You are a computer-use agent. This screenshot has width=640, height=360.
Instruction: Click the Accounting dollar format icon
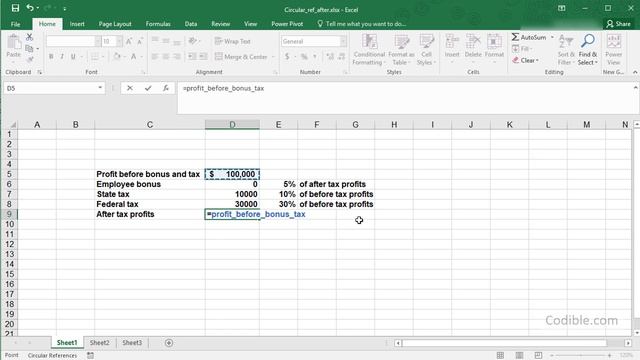287,57
